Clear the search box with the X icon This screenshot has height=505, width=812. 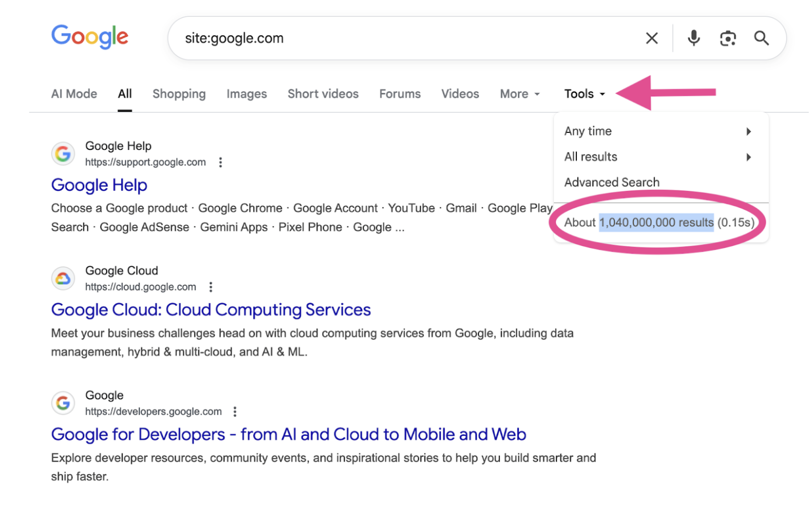(652, 38)
